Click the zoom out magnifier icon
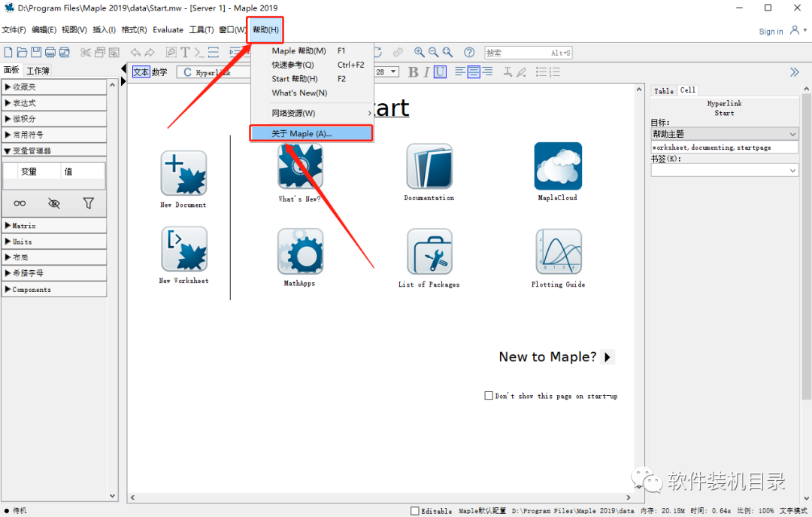This screenshot has width=812, height=517. (434, 53)
